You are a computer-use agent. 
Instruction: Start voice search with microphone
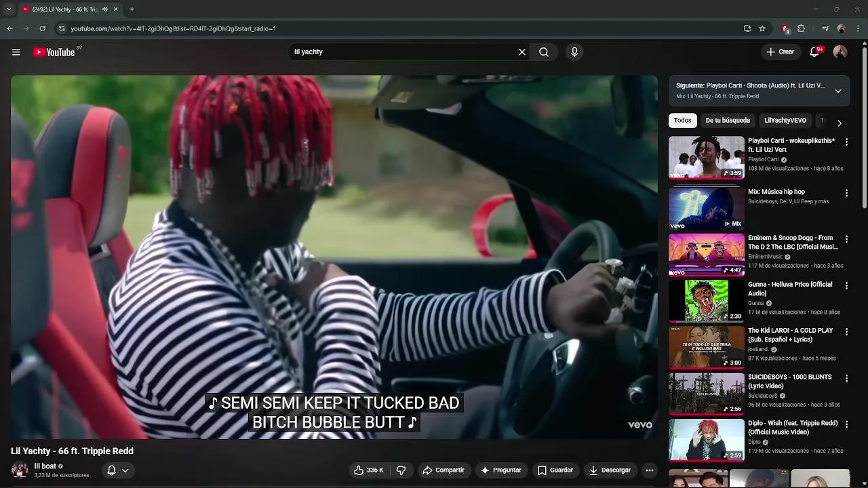tap(574, 52)
